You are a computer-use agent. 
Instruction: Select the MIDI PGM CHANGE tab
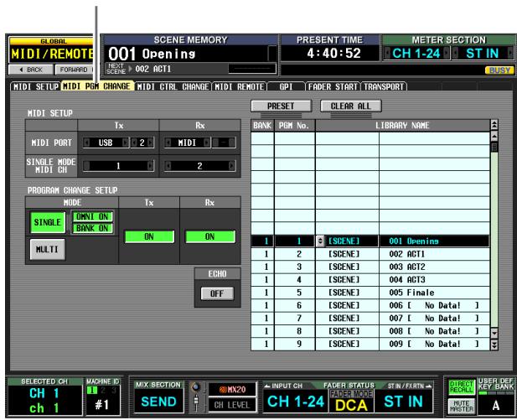click(97, 86)
